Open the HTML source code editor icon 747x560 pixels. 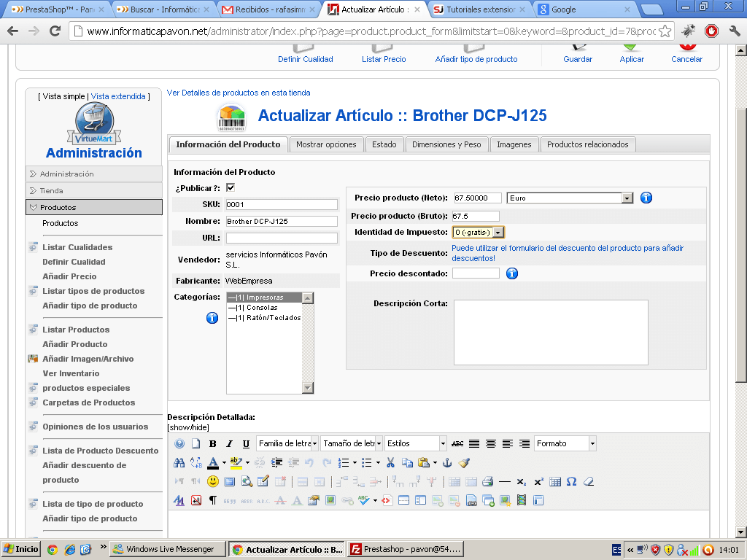tap(387, 500)
